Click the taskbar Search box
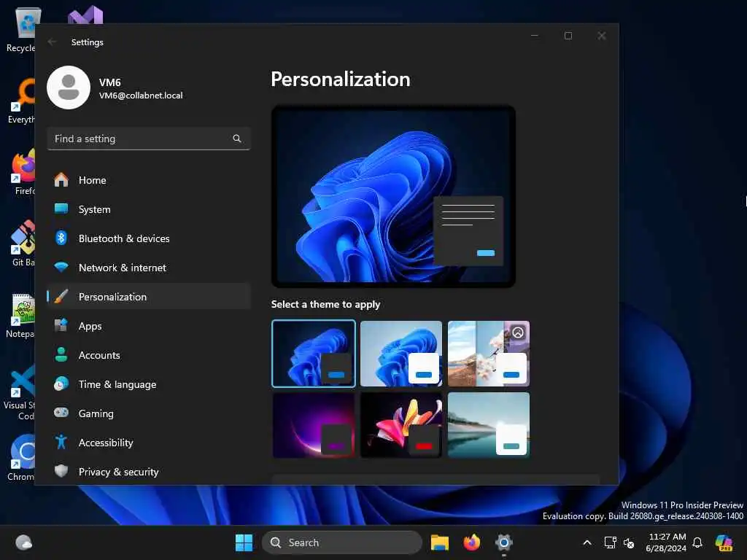This screenshot has height=560, width=747. 341,542
